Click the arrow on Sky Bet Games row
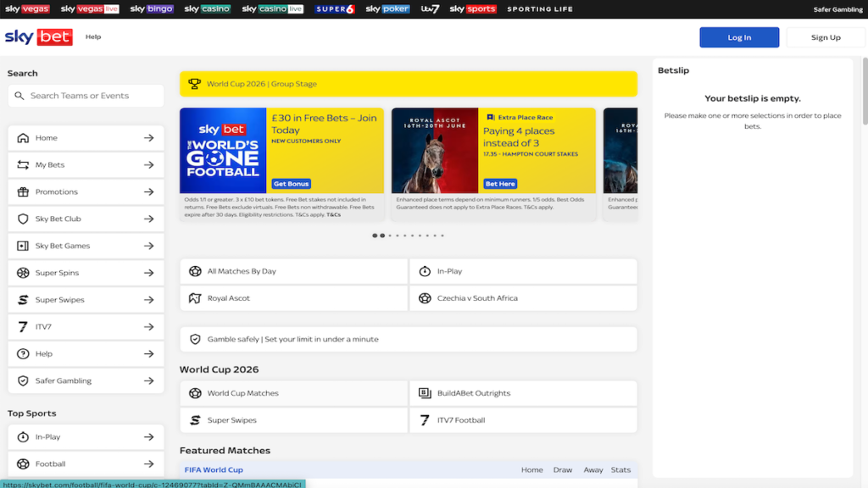The width and height of the screenshot is (868, 488). pos(149,246)
